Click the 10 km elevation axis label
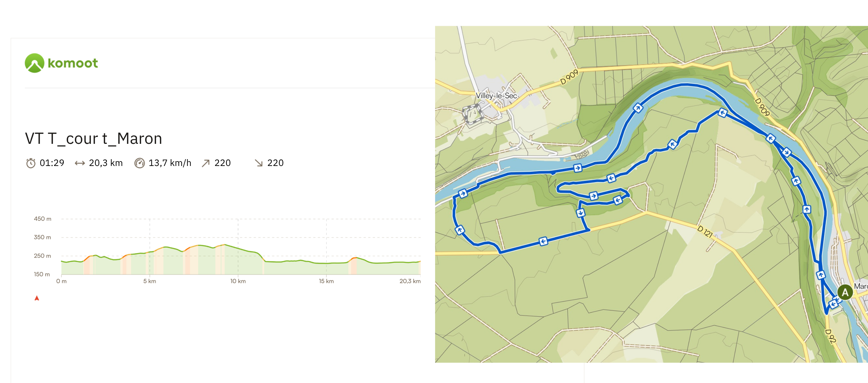 click(x=238, y=281)
